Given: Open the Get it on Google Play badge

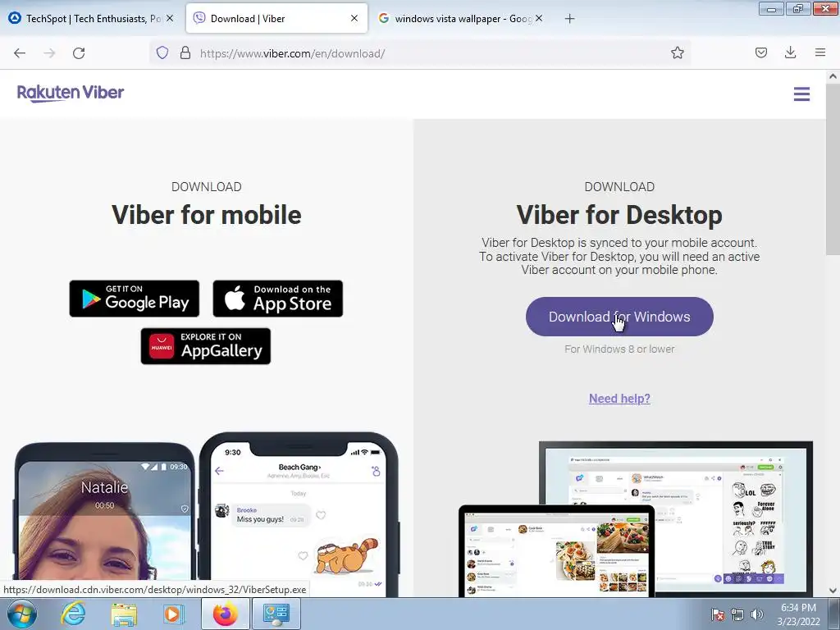Looking at the screenshot, I should 134,299.
